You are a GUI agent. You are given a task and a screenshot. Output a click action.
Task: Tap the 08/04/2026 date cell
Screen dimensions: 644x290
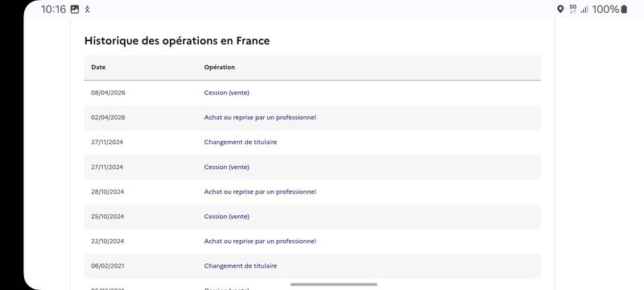point(108,93)
